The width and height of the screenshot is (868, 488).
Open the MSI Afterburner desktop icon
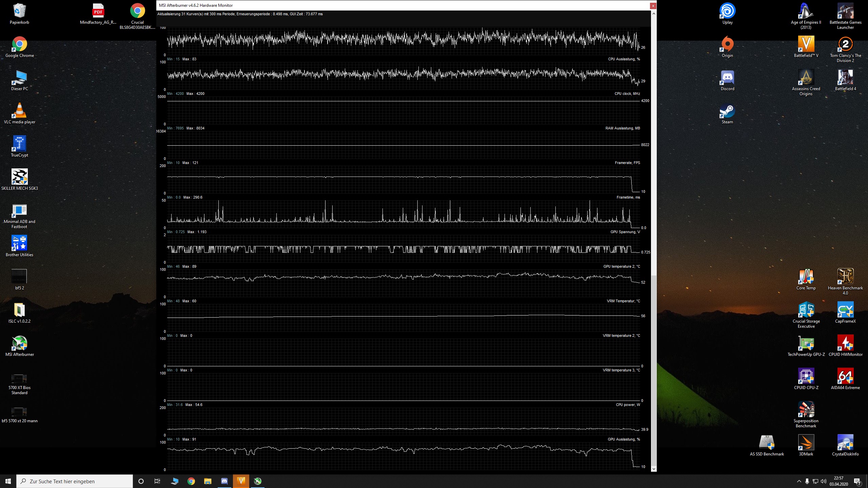19,344
